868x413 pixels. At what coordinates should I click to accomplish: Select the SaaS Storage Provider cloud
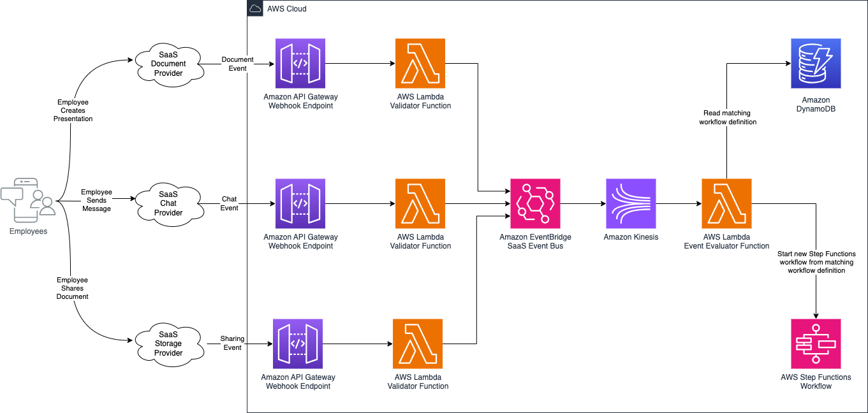coord(168,344)
